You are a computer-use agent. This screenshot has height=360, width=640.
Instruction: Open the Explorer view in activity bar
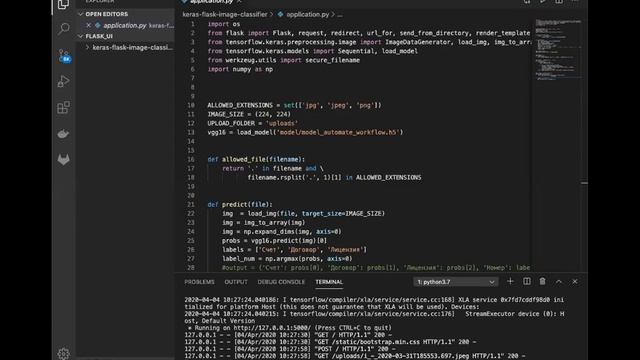[x=63, y=4]
